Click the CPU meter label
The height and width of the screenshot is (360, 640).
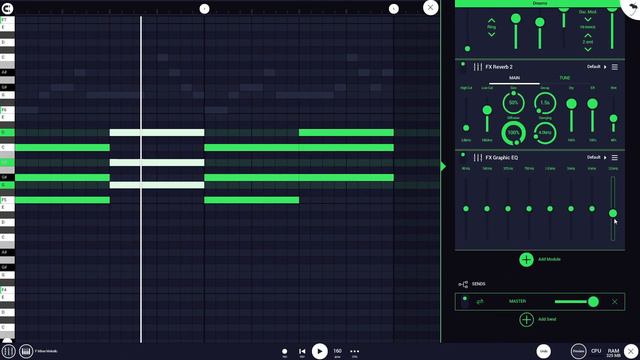point(596,351)
